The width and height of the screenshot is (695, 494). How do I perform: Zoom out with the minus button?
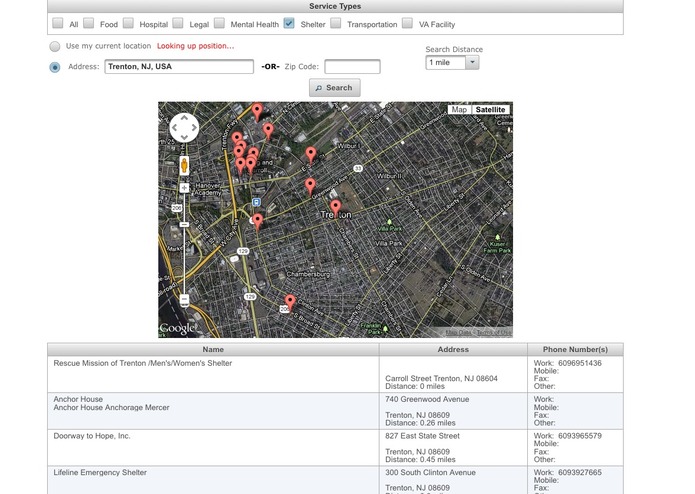(184, 300)
